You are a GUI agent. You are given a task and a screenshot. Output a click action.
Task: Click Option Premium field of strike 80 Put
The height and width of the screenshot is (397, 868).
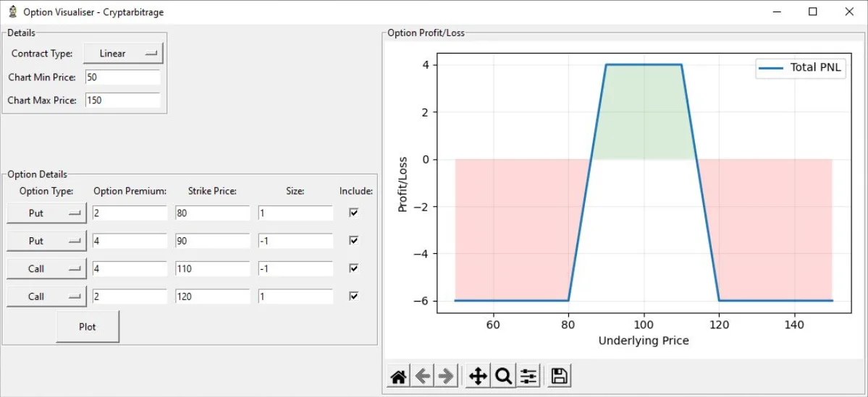click(130, 213)
